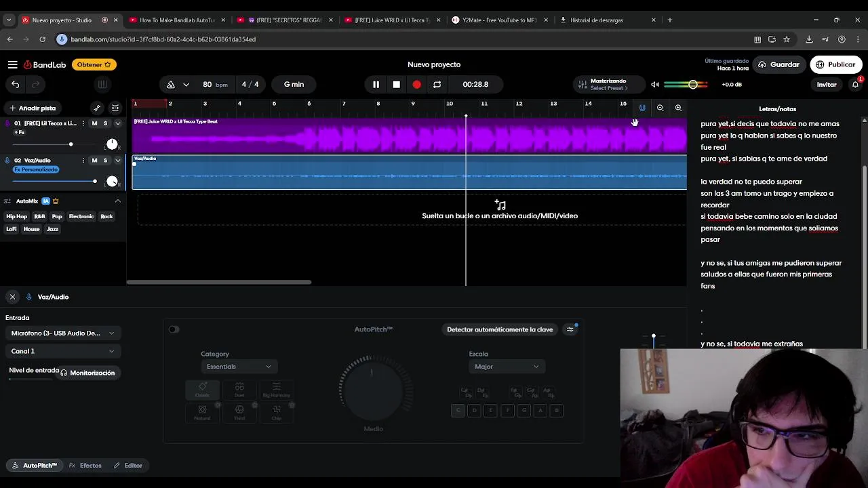Add Fx to track 01
Screen dimensions: 868x488
coord(20,132)
